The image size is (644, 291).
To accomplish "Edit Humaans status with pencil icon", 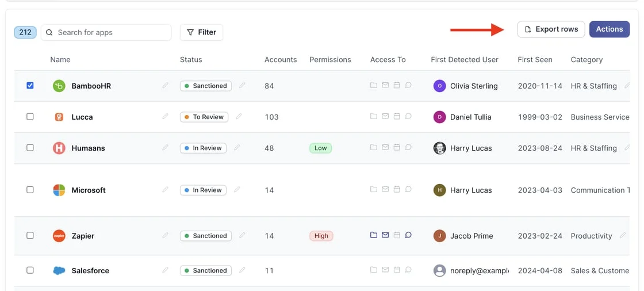I will point(237,147).
